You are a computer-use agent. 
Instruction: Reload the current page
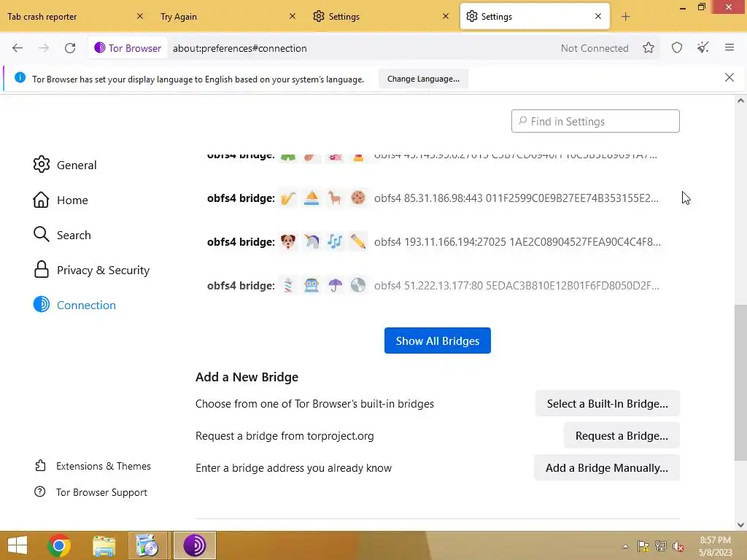70,48
